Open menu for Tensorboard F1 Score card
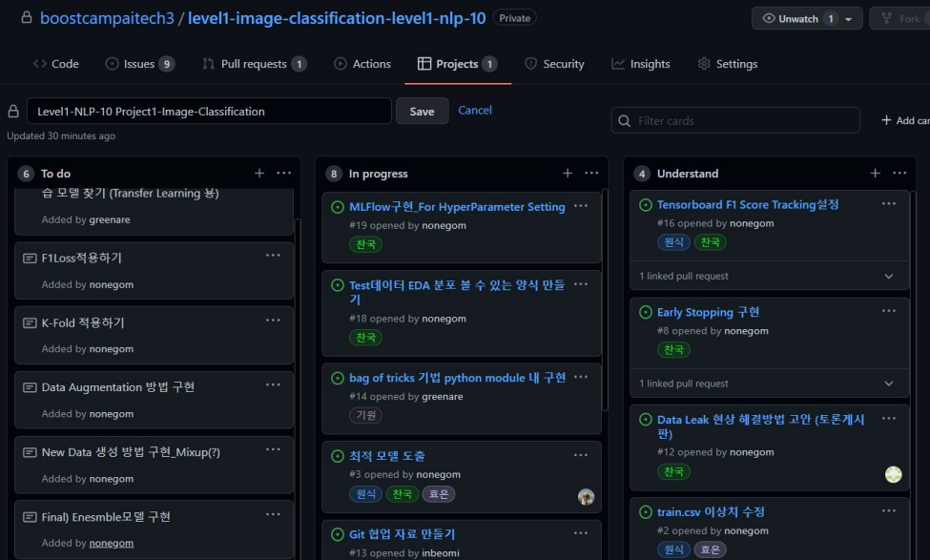 tap(888, 203)
